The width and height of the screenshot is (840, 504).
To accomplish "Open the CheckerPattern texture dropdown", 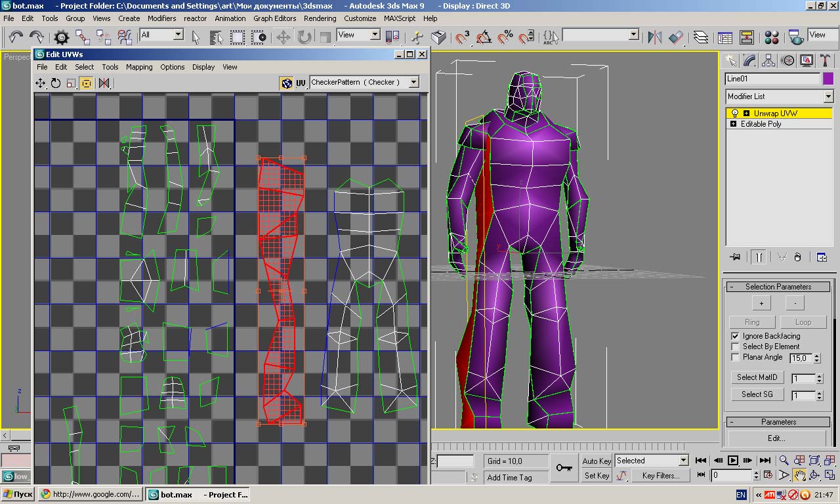I will point(413,83).
